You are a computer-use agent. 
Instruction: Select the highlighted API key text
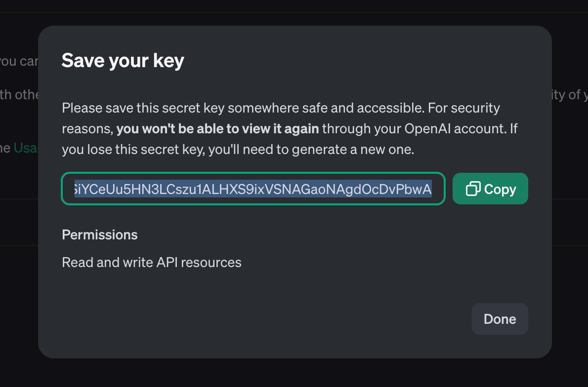[x=253, y=189]
